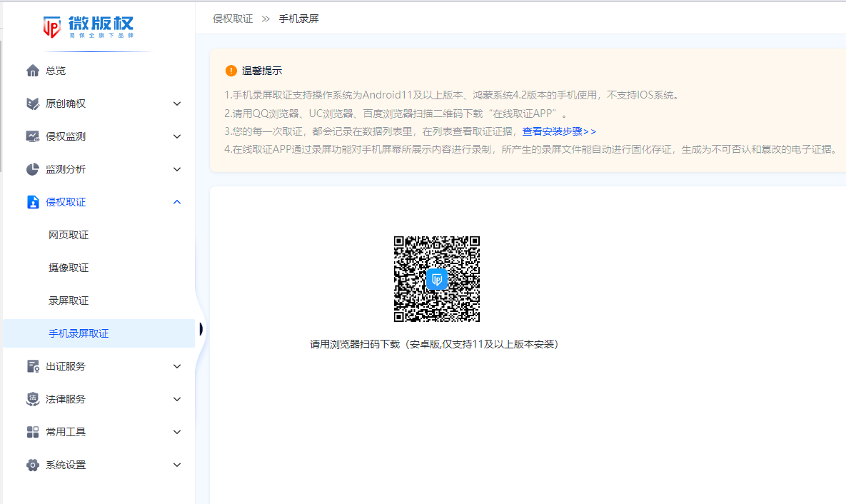Click the 请用浏览器扫码下载 caption text
Screen dimensions: 846x504
[x=434, y=344]
